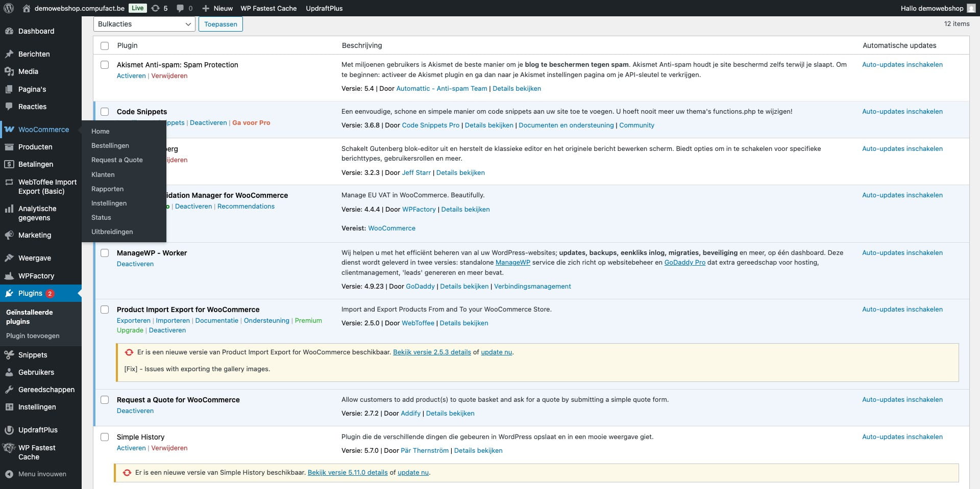
Task: Click the Berichten pin icon
Action: coord(9,54)
